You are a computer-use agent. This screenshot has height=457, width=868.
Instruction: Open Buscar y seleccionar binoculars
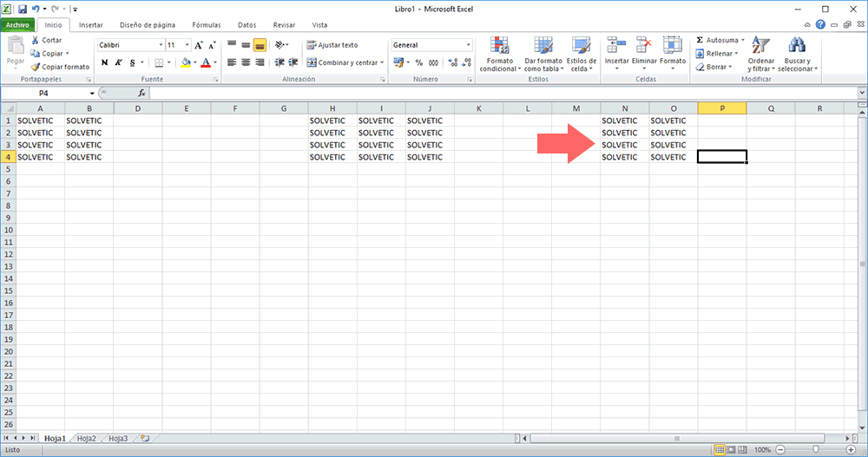click(x=797, y=55)
